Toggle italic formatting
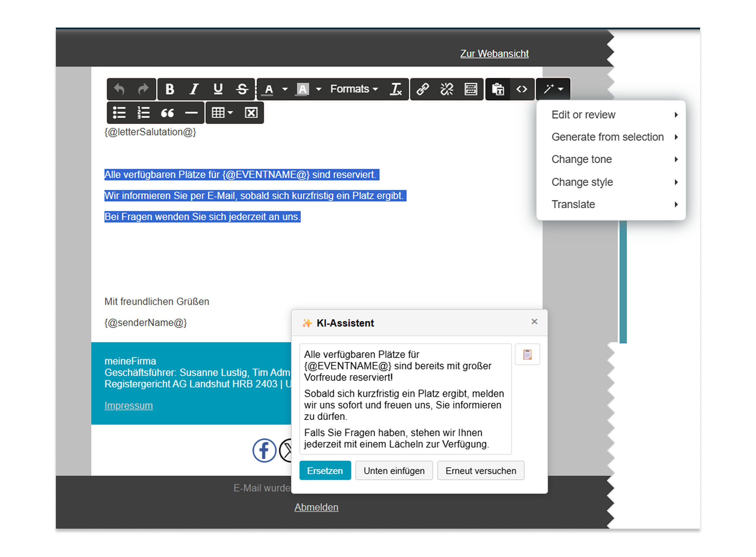 point(194,89)
